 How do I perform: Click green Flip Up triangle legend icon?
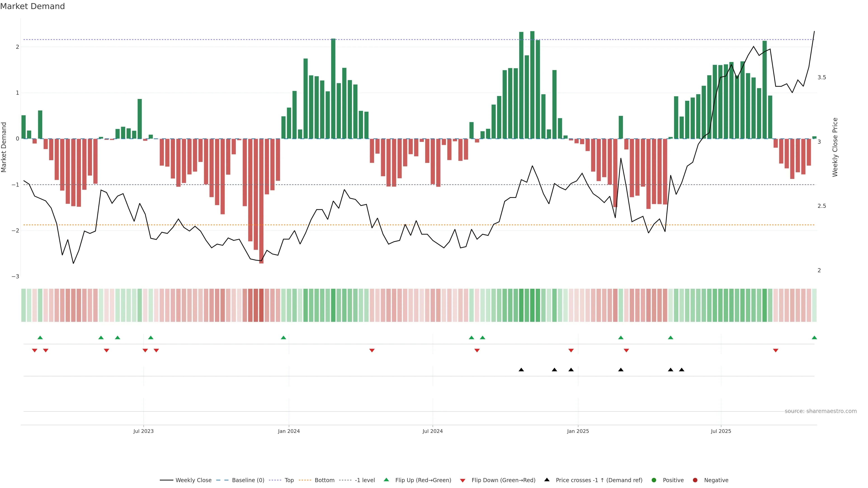pos(387,480)
